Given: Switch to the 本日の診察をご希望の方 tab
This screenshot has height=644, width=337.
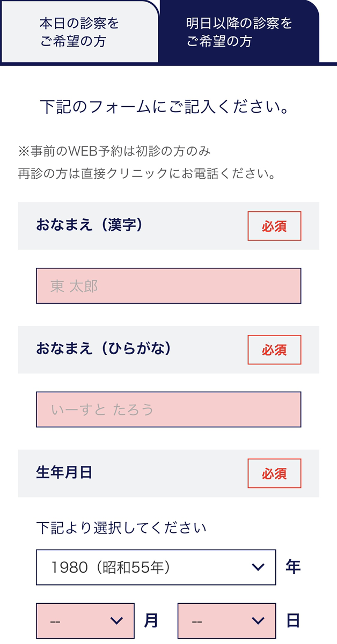Looking at the screenshot, I should pyautogui.click(x=79, y=32).
